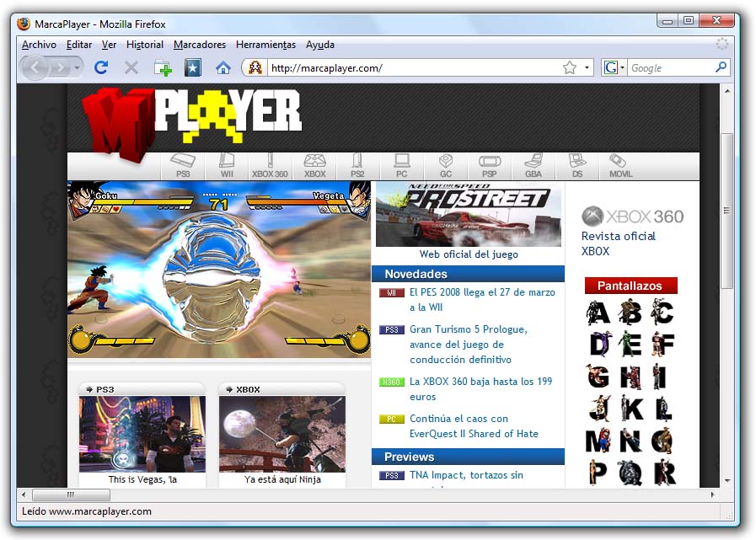Select the GBA platform icon
This screenshot has width=756, height=540.
pyautogui.click(x=533, y=166)
